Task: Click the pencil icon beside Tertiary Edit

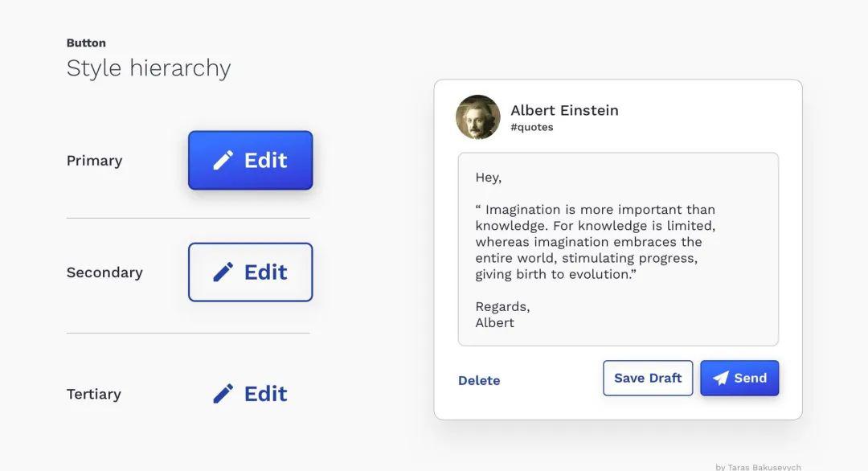Action: coord(223,394)
